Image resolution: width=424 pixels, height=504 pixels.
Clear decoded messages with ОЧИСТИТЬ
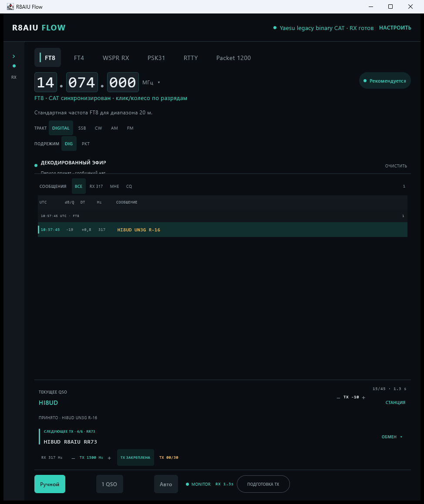click(x=396, y=166)
